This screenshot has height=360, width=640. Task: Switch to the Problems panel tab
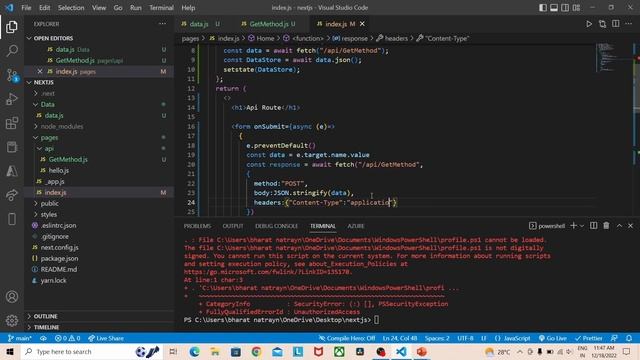(x=197, y=226)
